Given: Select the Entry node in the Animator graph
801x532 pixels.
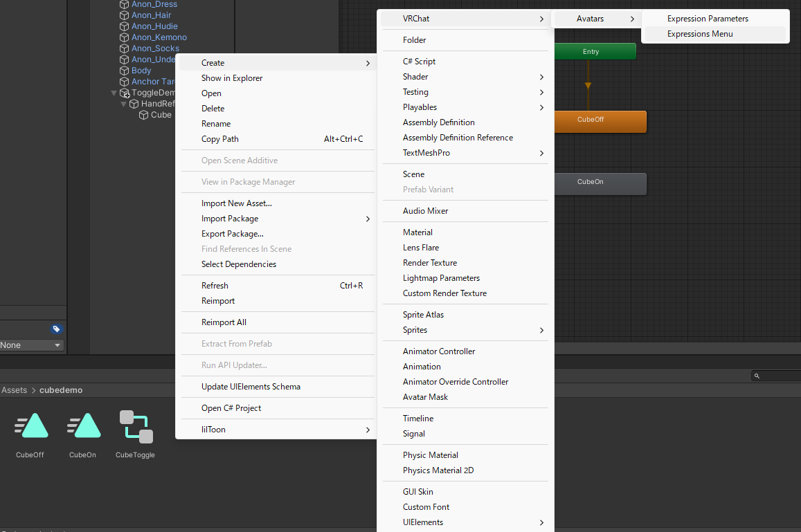Looking at the screenshot, I should tap(595, 52).
